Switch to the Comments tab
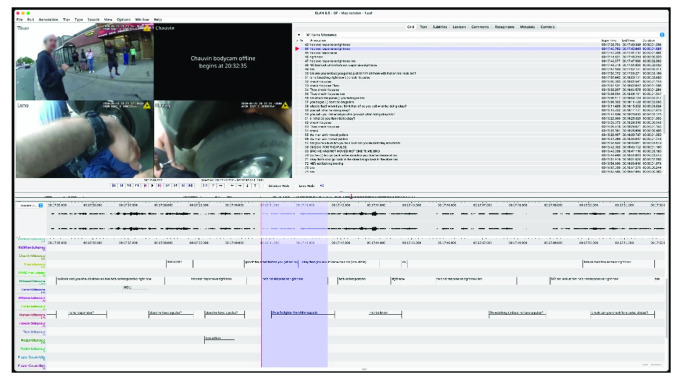Screen dimensions: 683x390 (x=480, y=27)
